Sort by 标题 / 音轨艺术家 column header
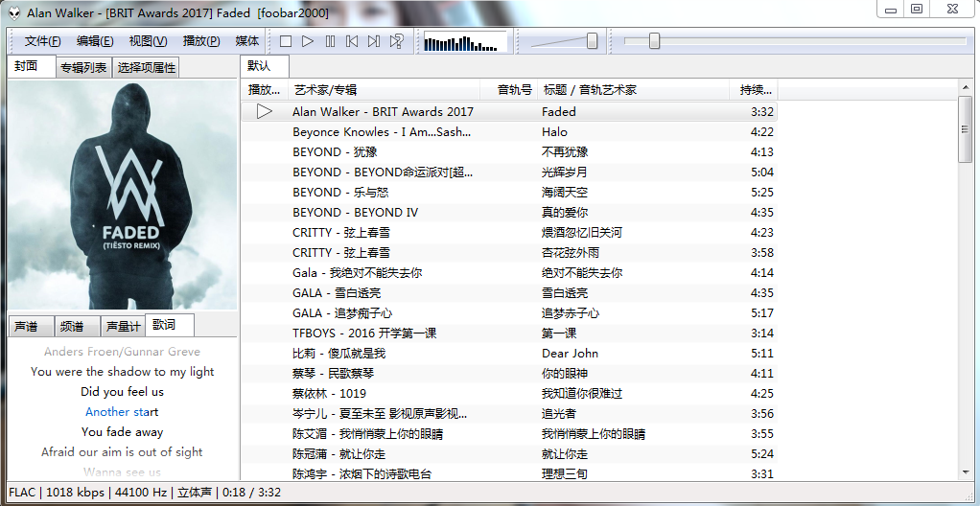 point(633,90)
